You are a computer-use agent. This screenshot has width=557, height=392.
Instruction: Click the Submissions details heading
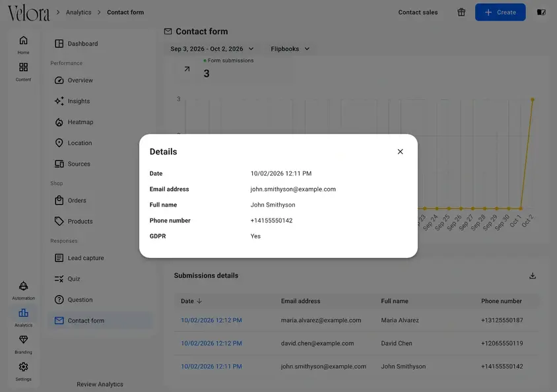(206, 276)
